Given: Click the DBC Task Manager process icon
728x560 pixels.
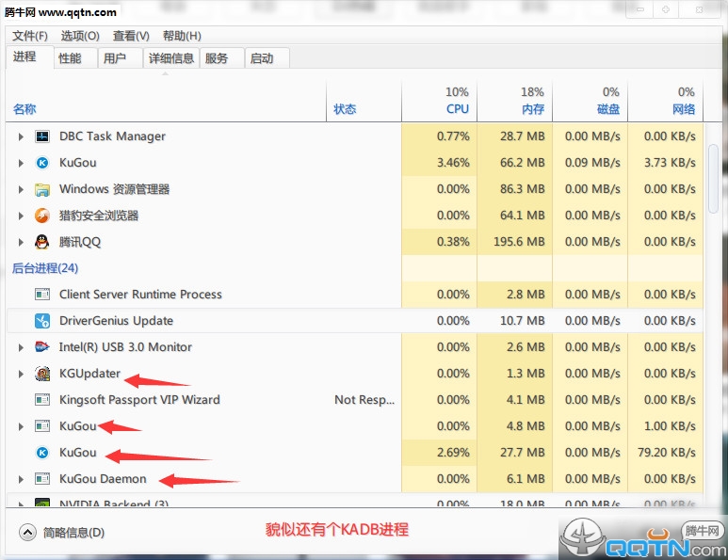Looking at the screenshot, I should (x=42, y=136).
